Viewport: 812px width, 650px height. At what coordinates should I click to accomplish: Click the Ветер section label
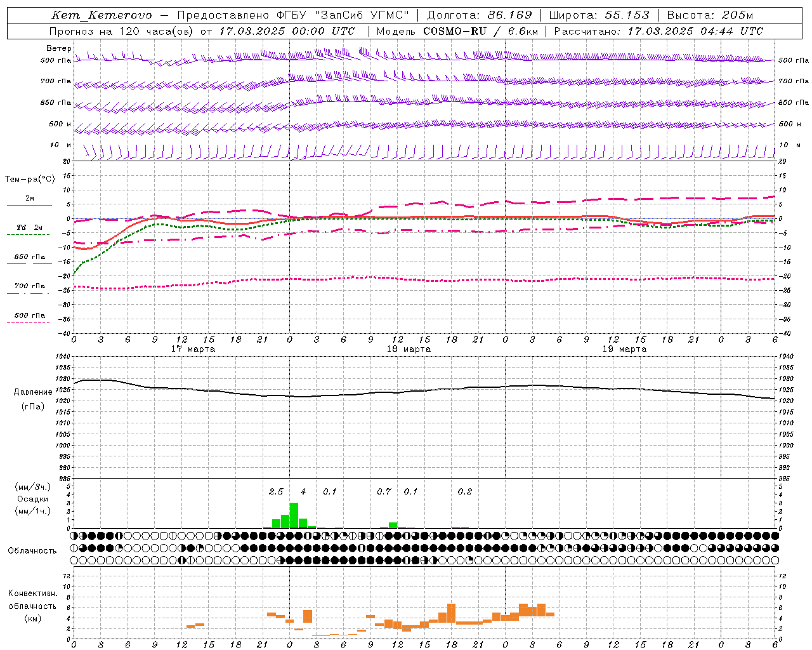click(x=59, y=48)
